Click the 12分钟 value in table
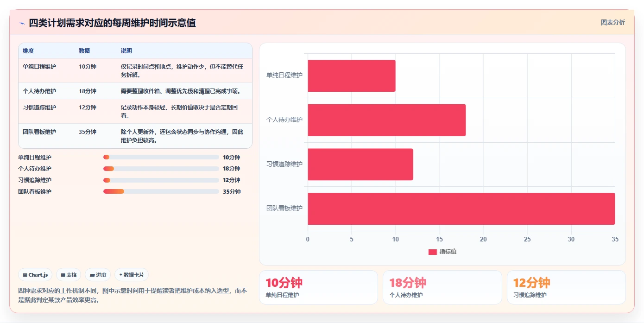 (x=88, y=108)
